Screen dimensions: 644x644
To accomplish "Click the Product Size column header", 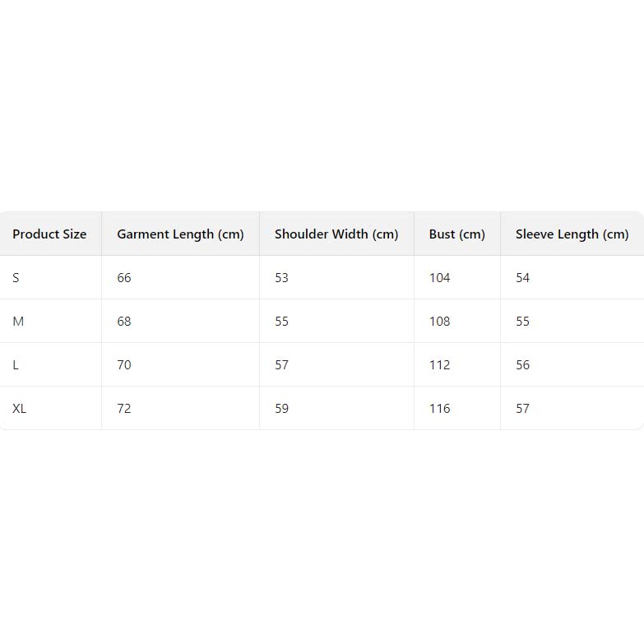I will (49, 234).
